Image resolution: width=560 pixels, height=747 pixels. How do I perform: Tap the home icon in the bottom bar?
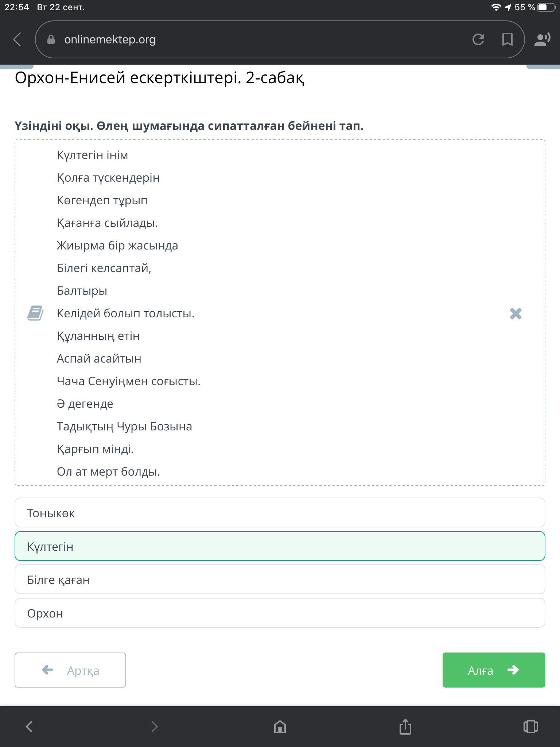280,726
